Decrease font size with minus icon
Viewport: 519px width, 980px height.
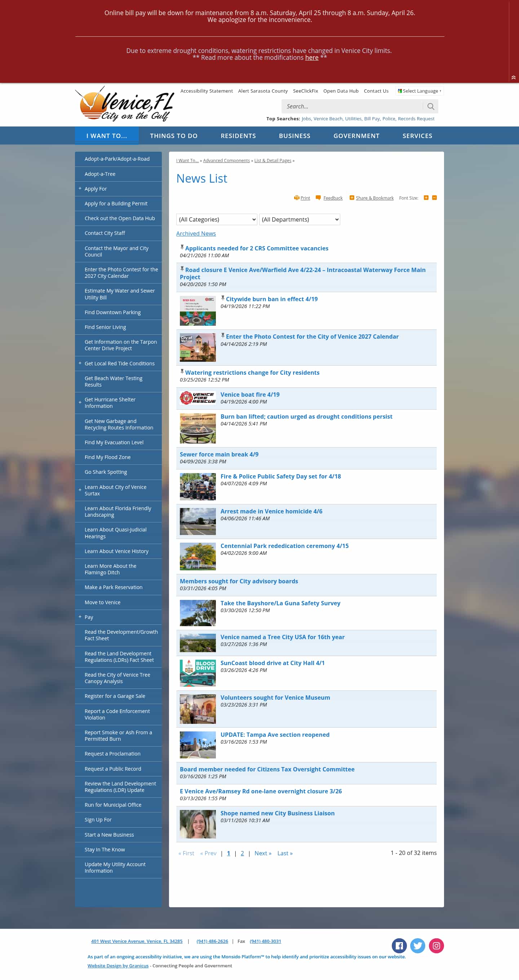pyautogui.click(x=435, y=197)
